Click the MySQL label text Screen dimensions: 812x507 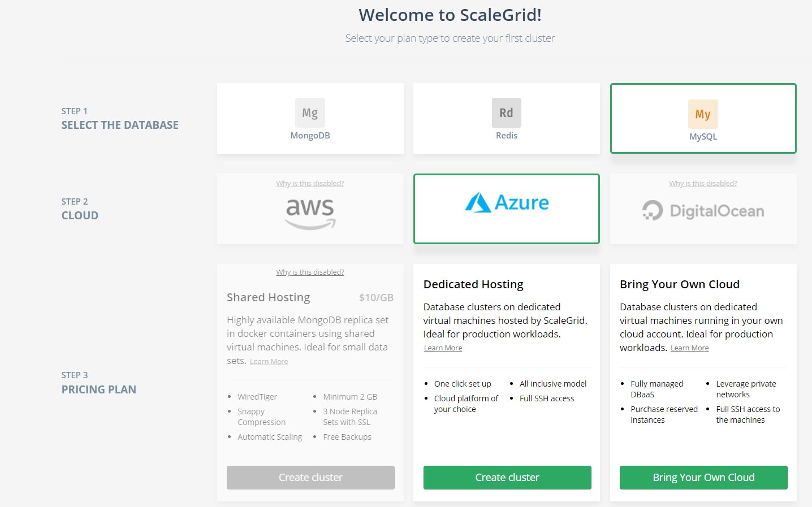pos(703,137)
